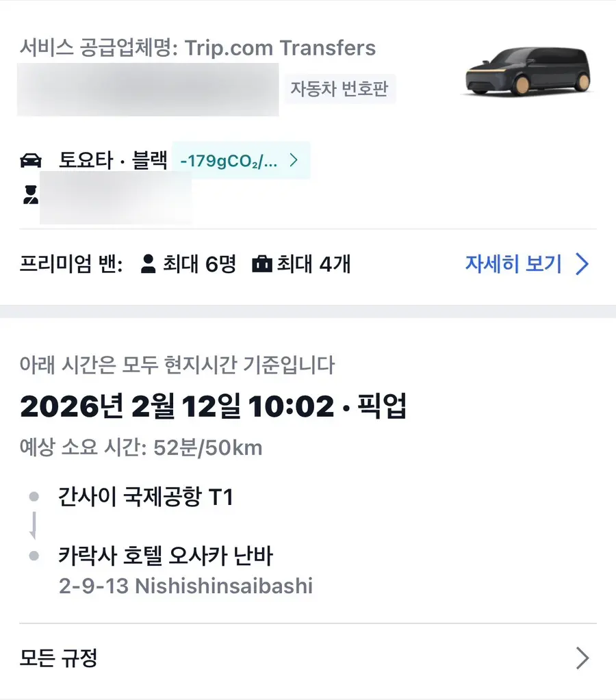Click the chevron next to 자세히 보기
This screenshot has width=616, height=700.
coord(582,264)
